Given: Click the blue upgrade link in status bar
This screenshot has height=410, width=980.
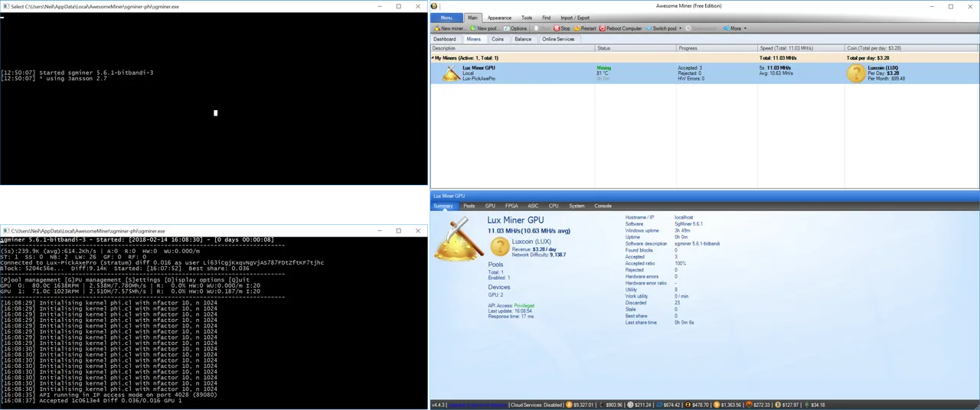Looking at the screenshot, I should pos(477,405).
